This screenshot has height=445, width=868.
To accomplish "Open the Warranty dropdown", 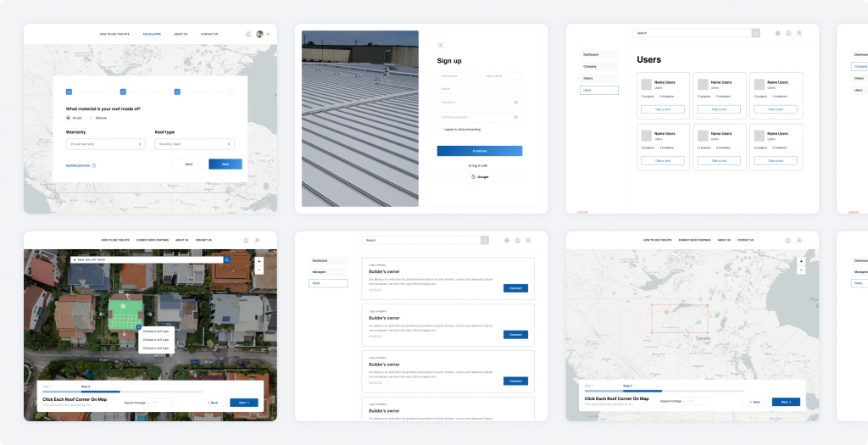I will pos(106,144).
